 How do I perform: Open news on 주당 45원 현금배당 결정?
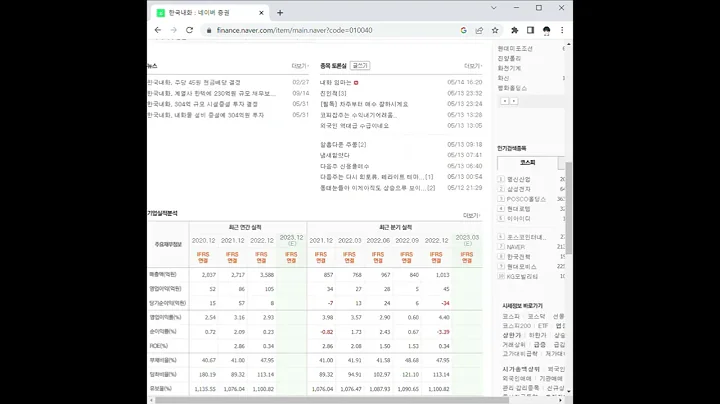194,83
